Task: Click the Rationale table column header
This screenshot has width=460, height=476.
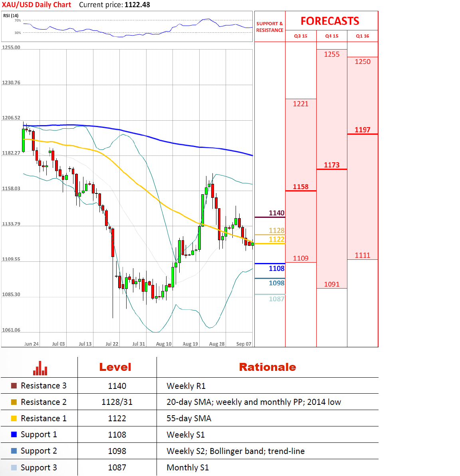Action: click(x=268, y=367)
